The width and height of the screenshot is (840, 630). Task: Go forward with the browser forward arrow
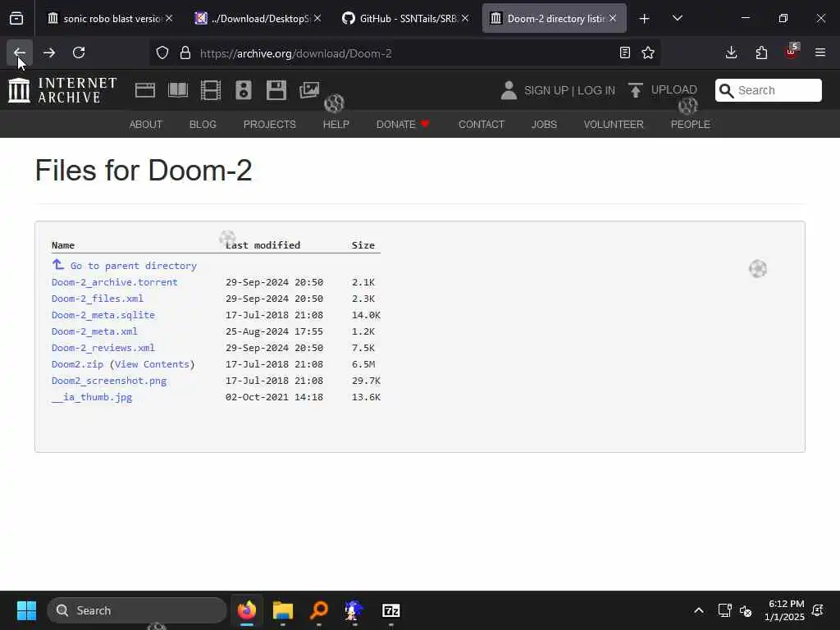49,52
